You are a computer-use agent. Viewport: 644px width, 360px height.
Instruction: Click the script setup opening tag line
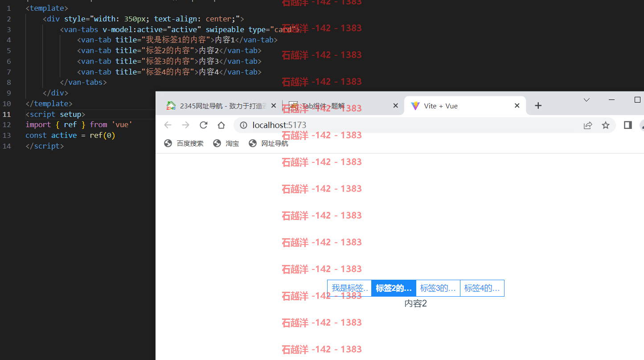click(x=55, y=114)
